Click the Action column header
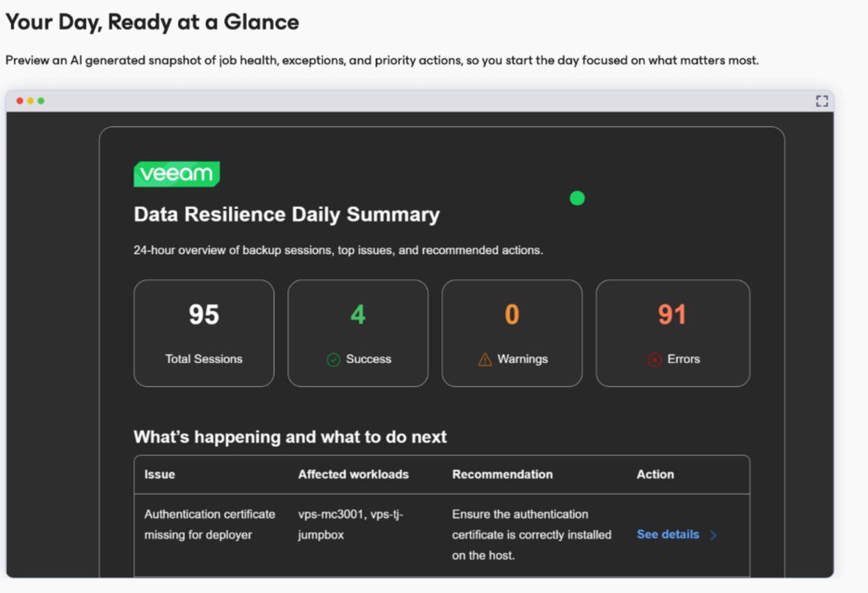The image size is (868, 593). pos(654,474)
